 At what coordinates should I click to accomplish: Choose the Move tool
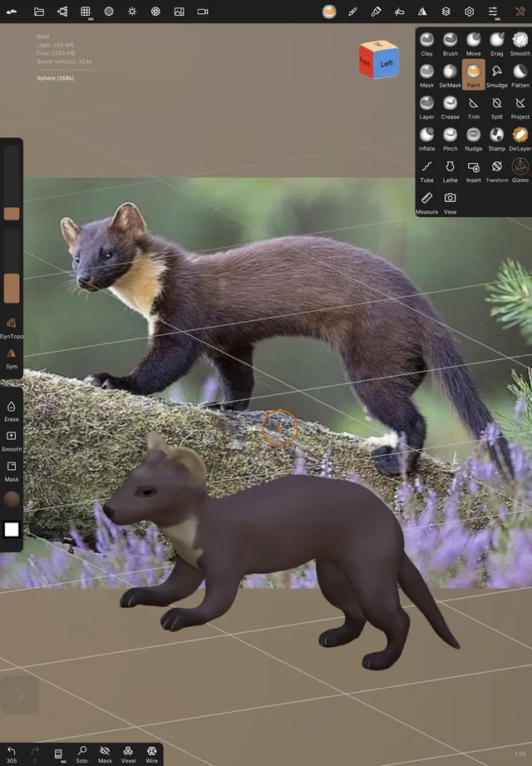pyautogui.click(x=474, y=43)
